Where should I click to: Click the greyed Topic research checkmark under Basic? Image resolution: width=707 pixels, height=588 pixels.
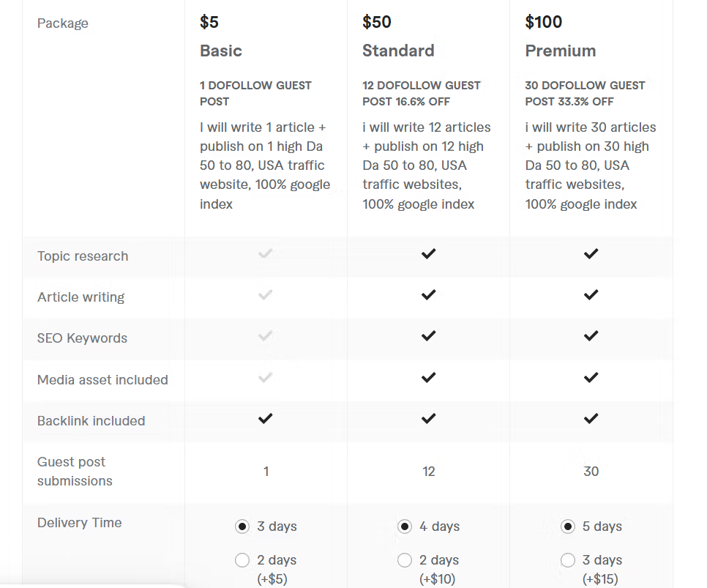[266, 253]
